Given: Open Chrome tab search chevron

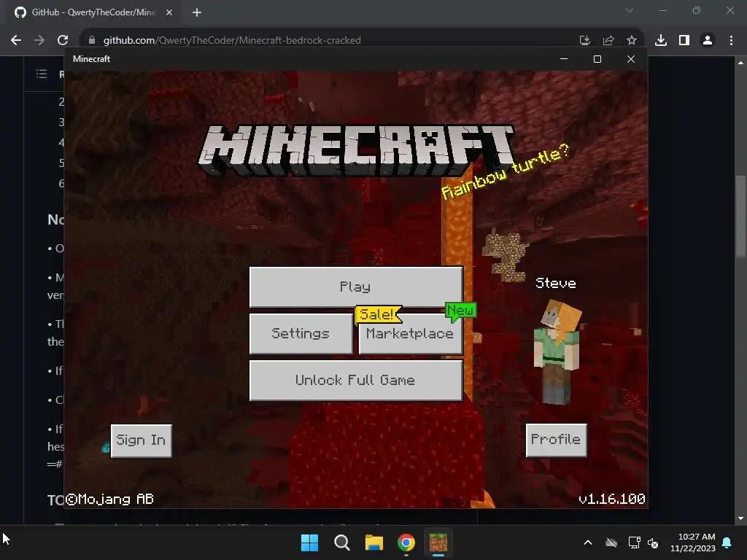Looking at the screenshot, I should point(630,10).
